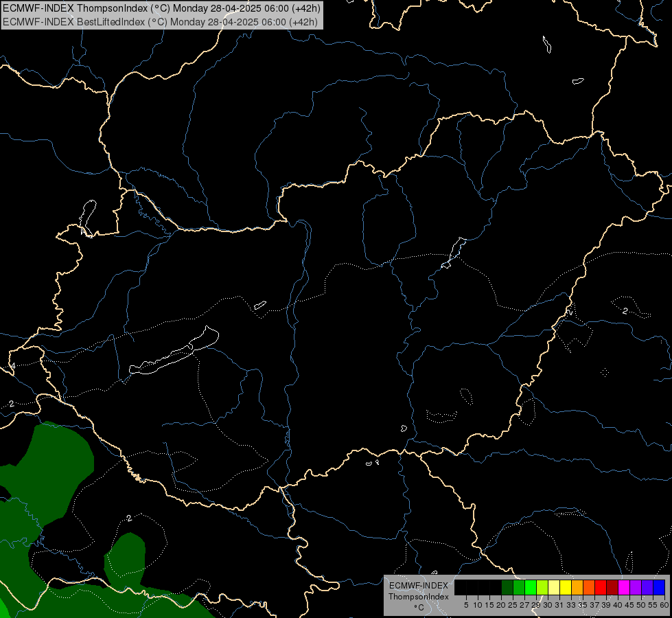Click the dark green 20–25 legend swatch
Viewport: 672px width, 618px height.
pyautogui.click(x=507, y=587)
